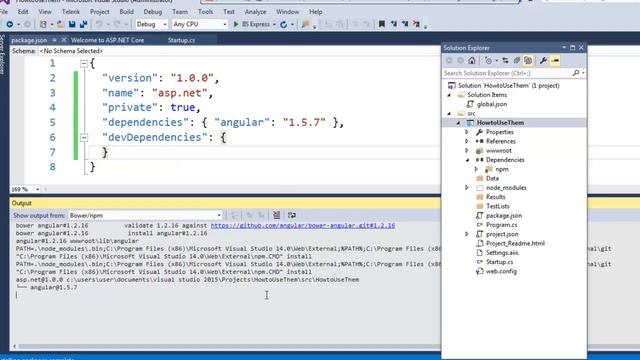
Task: Collapse the root JSON object on line 1
Action: tap(84, 63)
